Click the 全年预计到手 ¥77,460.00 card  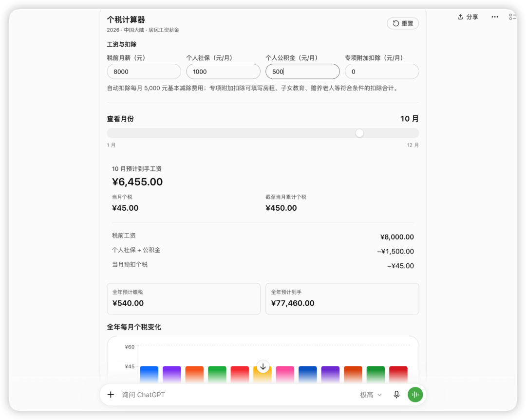[342, 299]
